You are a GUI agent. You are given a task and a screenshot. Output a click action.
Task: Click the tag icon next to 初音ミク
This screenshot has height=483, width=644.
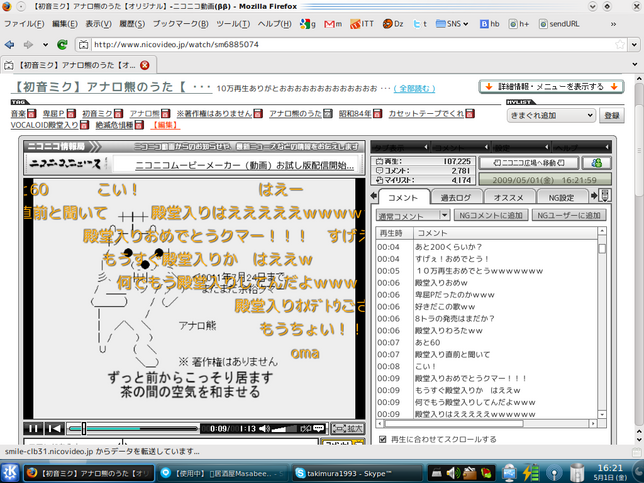(118, 114)
